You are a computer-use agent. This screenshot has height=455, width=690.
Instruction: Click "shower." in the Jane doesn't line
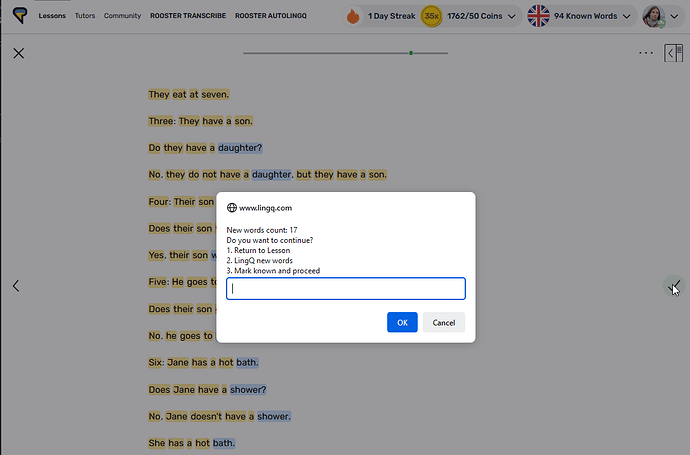pyautogui.click(x=274, y=416)
